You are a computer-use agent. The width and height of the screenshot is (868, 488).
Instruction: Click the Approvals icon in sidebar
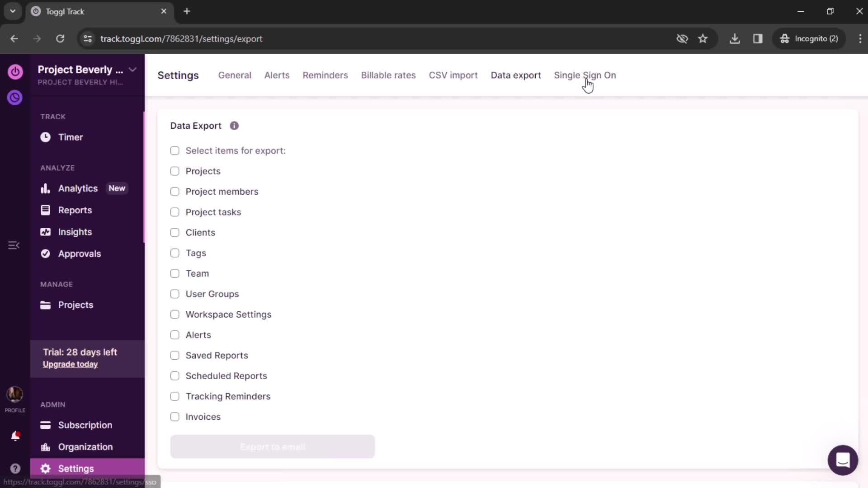pos(45,253)
